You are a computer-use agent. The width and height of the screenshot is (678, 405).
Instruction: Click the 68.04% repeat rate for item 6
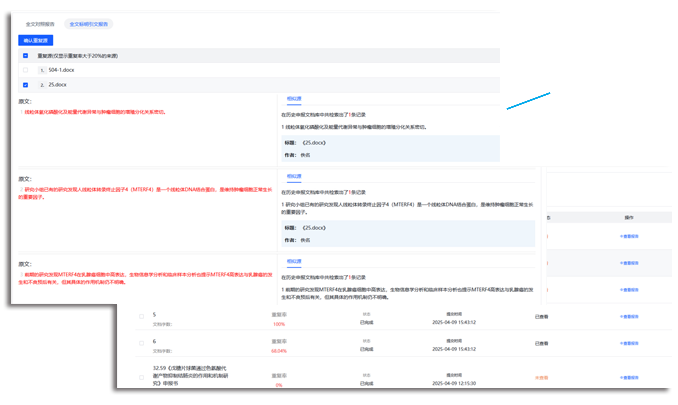coord(279,351)
